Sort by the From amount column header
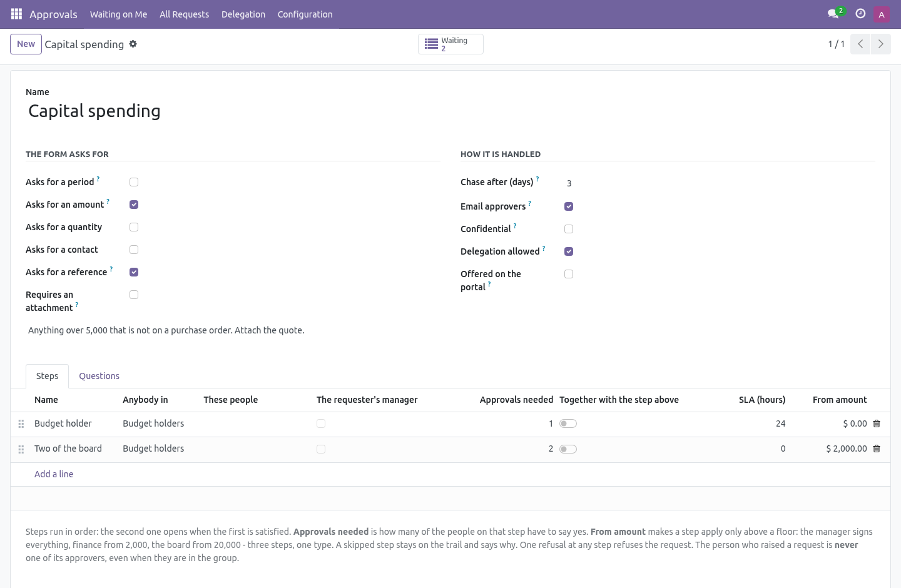 pos(840,400)
